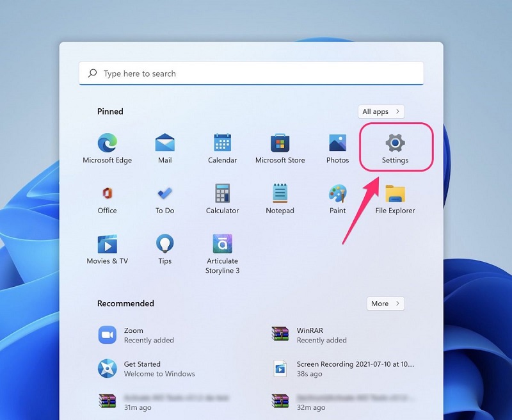This screenshot has width=512, height=420.
Task: Click the All apps button
Action: click(381, 111)
